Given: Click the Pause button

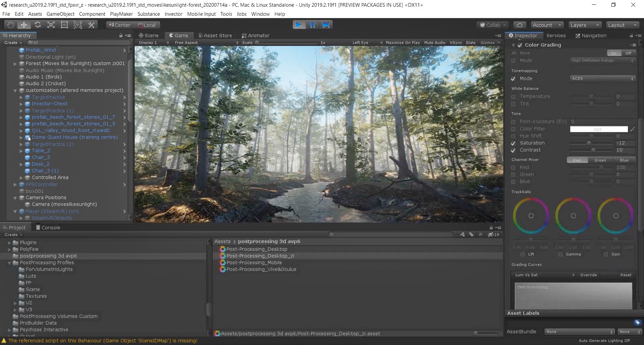Looking at the screenshot, I should [312, 25].
